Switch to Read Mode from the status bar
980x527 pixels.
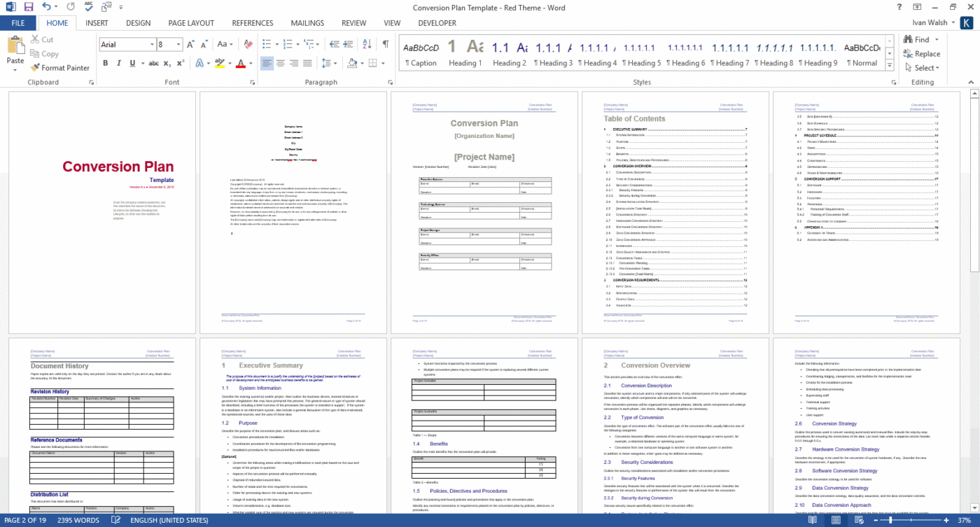[812, 520]
